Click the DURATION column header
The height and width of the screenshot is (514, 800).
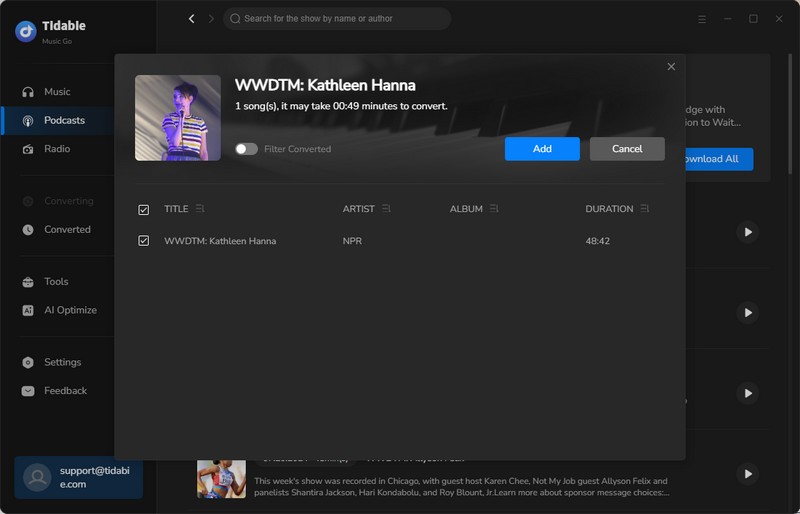(609, 209)
